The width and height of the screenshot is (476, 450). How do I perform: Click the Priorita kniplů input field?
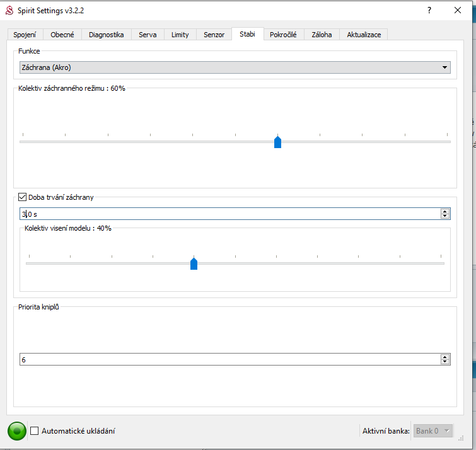coord(227,359)
